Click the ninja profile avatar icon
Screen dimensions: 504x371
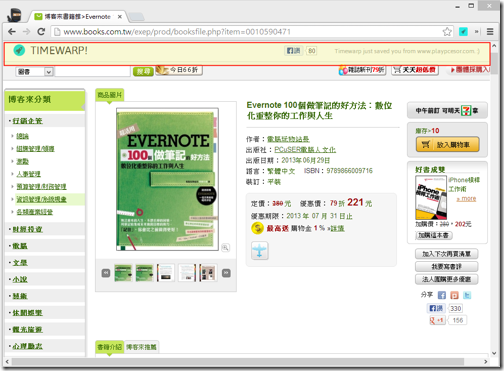tap(14, 15)
